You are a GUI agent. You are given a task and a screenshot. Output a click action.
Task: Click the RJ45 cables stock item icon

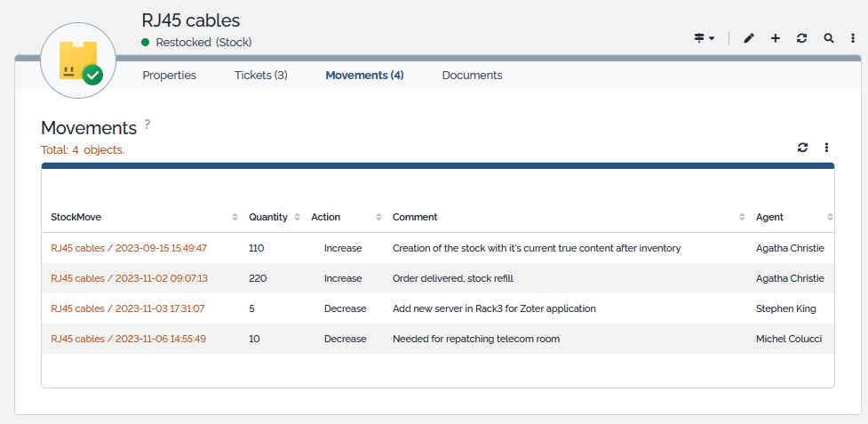pos(78,61)
